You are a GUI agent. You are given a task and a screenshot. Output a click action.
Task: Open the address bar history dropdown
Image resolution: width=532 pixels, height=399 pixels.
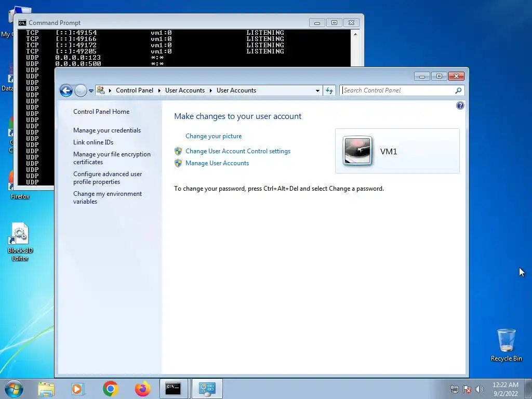(317, 90)
